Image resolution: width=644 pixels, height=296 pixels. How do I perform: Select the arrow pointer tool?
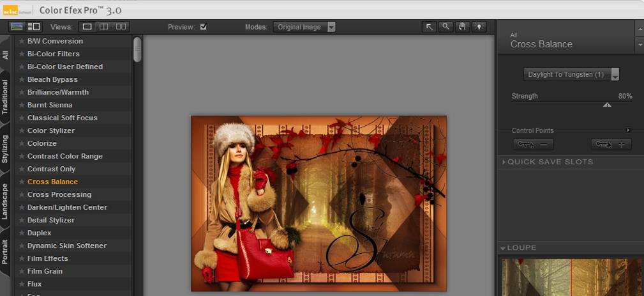pos(430,27)
